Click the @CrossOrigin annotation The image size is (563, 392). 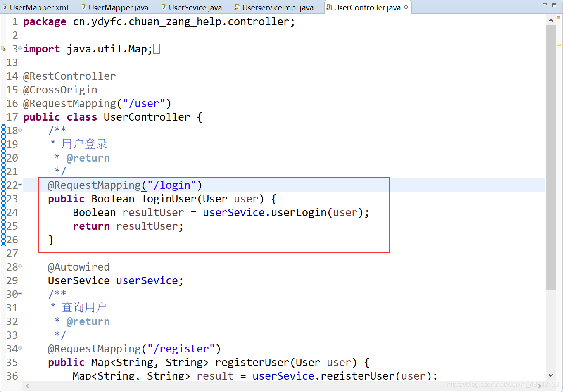point(60,90)
